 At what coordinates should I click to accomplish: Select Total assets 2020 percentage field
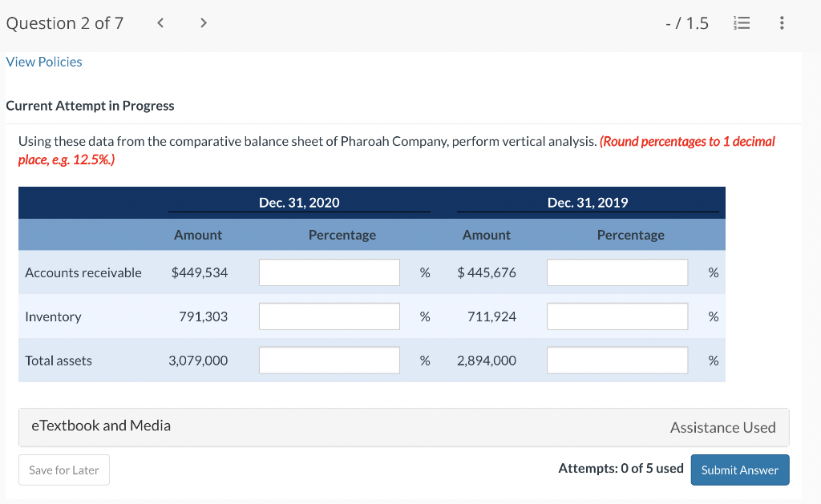coord(329,361)
